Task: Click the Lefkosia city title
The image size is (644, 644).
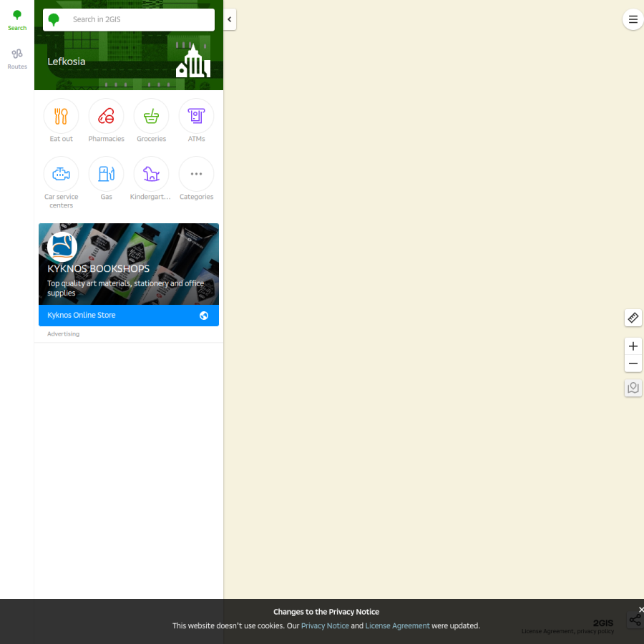Action: (x=66, y=62)
